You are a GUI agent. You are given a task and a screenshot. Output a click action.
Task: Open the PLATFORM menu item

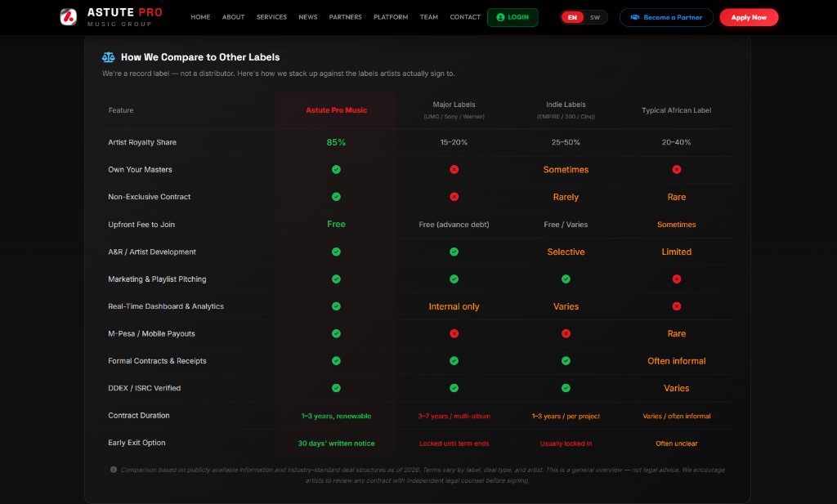[x=391, y=17]
